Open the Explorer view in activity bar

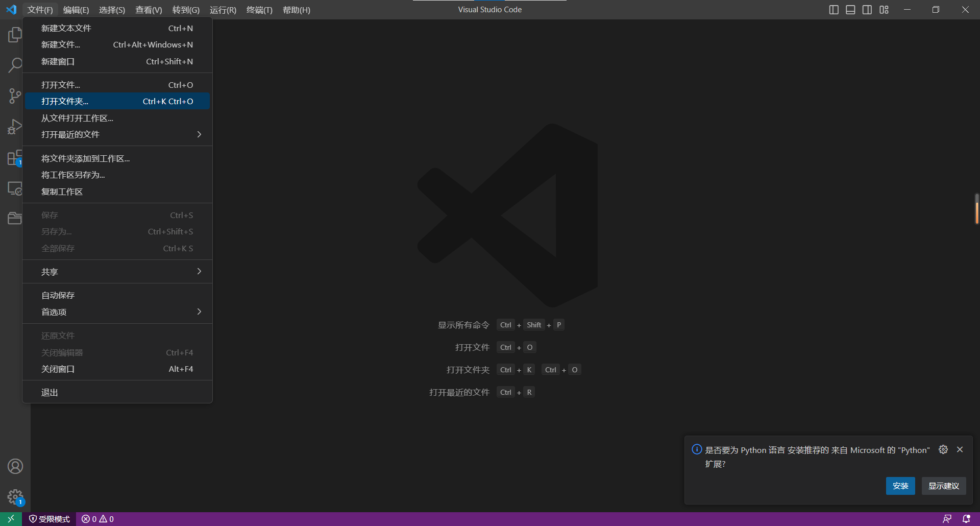coord(15,35)
